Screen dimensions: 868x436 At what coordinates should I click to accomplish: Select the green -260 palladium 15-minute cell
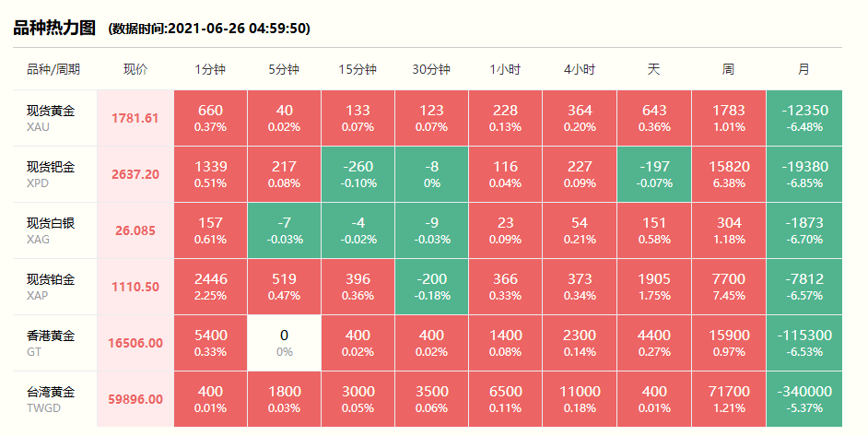[x=358, y=174]
